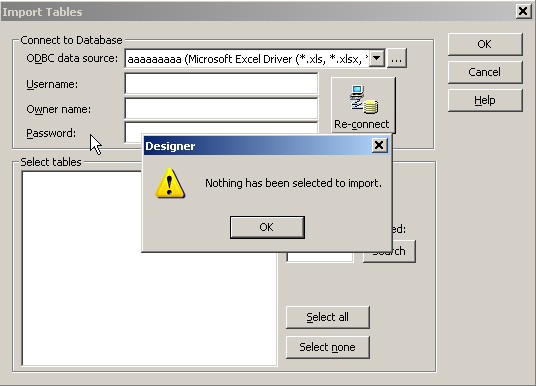Click the ODBC data source text field
Image resolution: width=536 pixels, height=386 pixels.
click(x=247, y=59)
